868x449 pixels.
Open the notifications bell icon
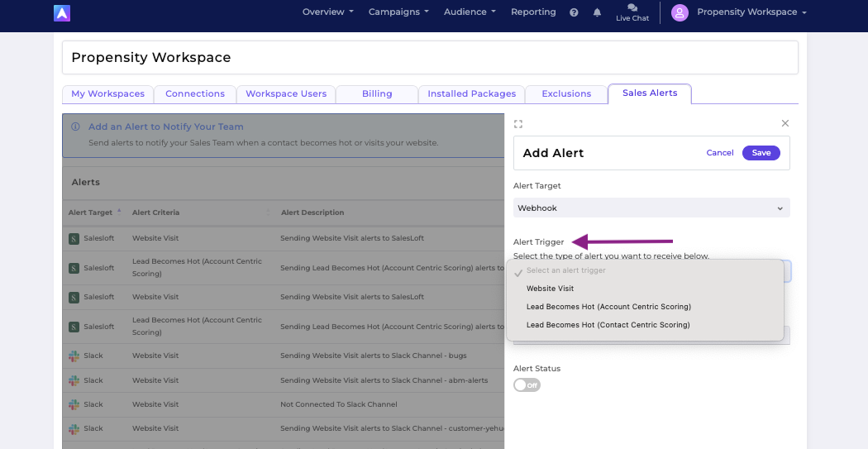coord(597,12)
